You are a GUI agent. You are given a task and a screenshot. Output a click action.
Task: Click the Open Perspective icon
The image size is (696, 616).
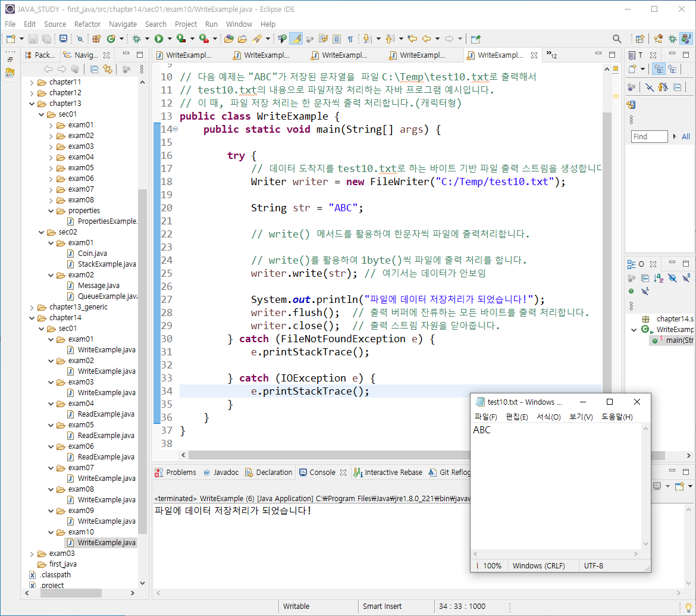point(639,39)
